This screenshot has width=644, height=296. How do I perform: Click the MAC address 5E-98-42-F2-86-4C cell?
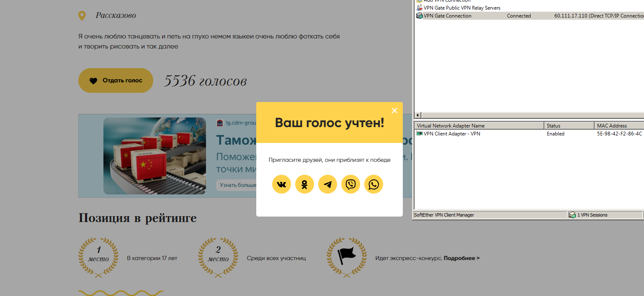point(619,134)
